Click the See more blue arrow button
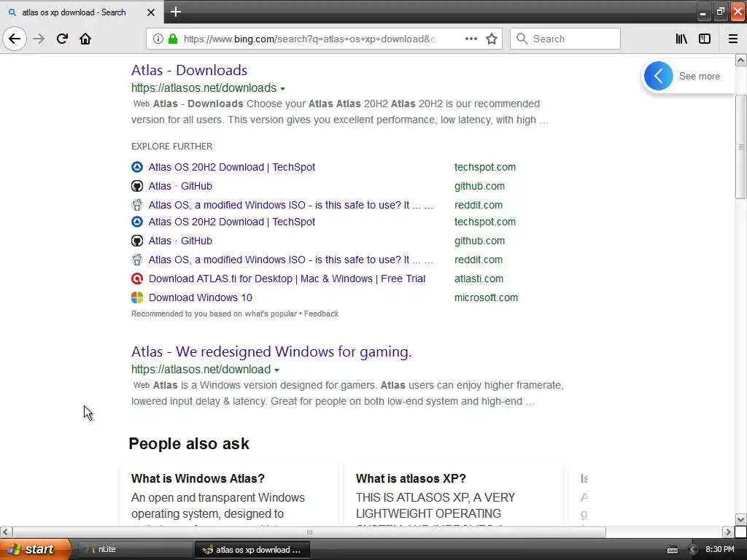Image resolution: width=747 pixels, height=560 pixels. (659, 76)
